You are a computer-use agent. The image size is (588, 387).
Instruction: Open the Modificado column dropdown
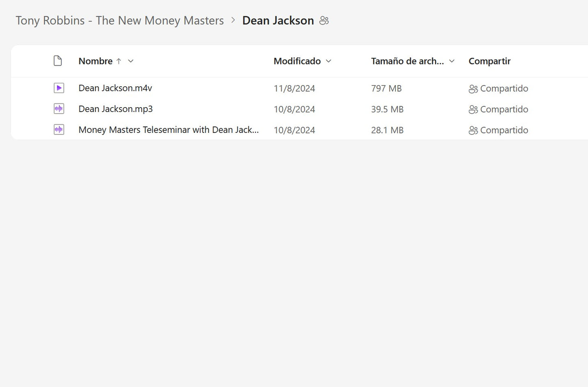coord(328,61)
